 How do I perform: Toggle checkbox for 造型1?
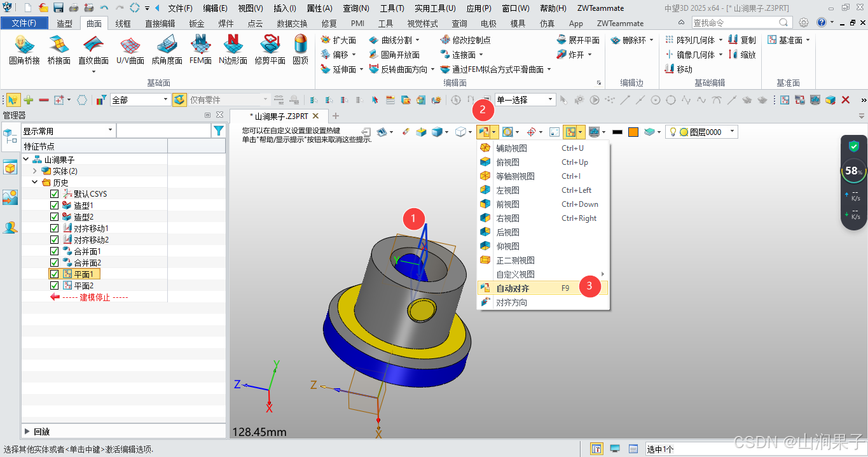tap(54, 205)
